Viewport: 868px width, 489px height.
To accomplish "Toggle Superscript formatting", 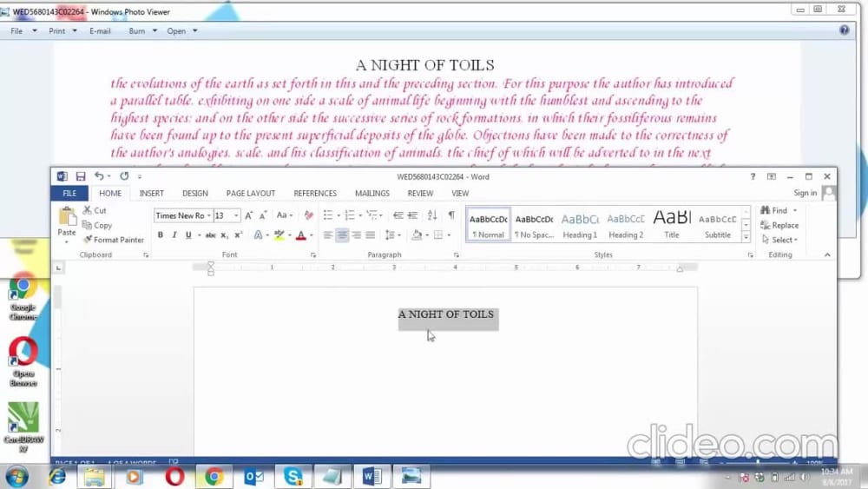I will (x=238, y=235).
